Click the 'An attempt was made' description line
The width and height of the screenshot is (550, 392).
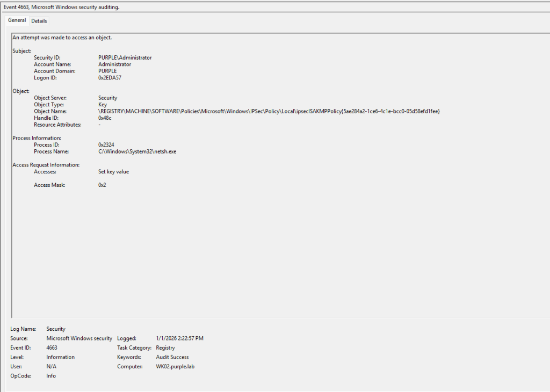coord(62,38)
